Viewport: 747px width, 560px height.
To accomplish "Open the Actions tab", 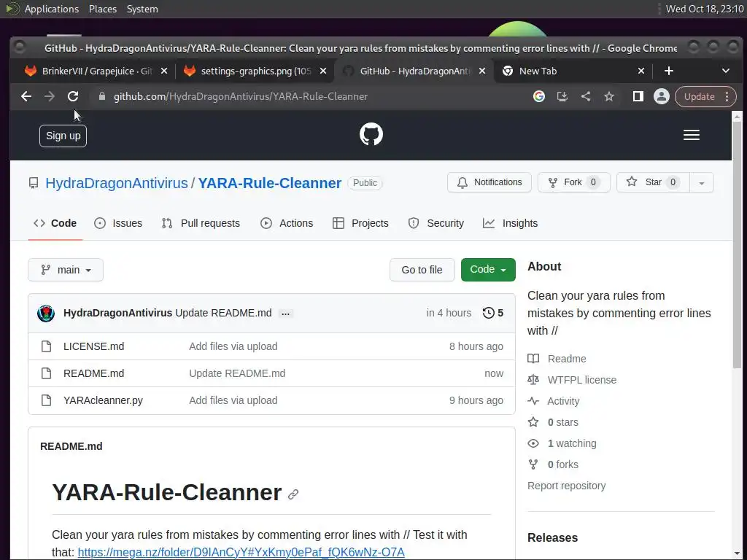I will pyautogui.click(x=287, y=223).
